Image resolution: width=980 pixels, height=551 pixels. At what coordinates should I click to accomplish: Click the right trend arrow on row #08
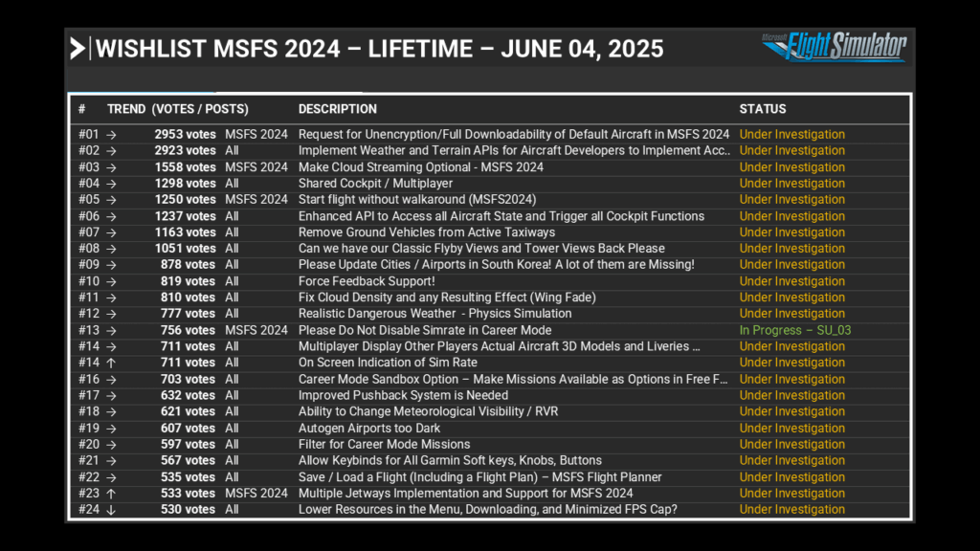(111, 249)
